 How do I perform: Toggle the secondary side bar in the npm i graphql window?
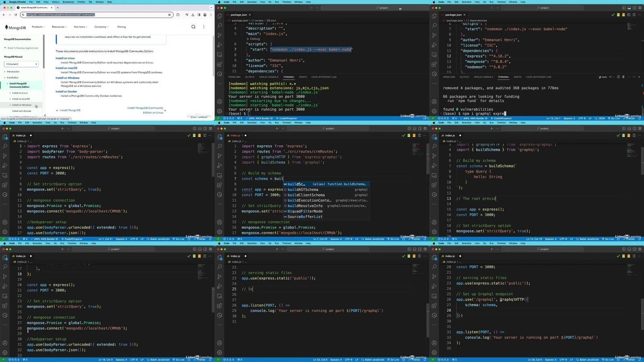tap(634, 8)
